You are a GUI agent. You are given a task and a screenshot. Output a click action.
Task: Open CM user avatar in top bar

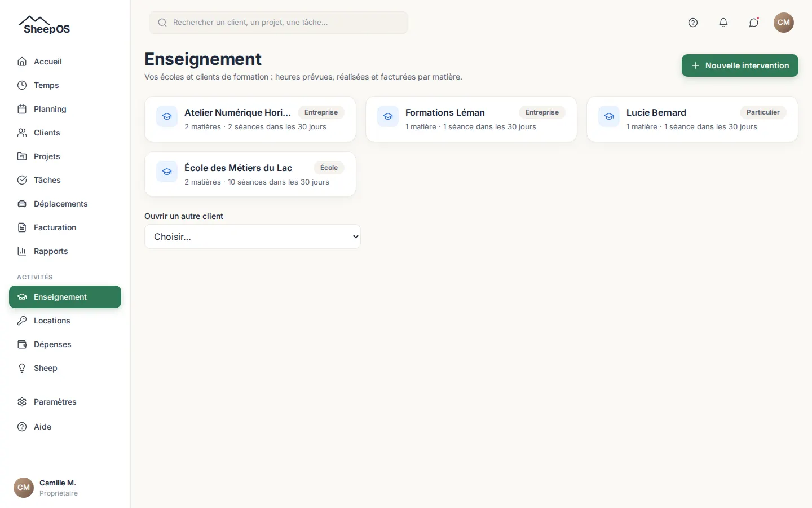pos(784,23)
